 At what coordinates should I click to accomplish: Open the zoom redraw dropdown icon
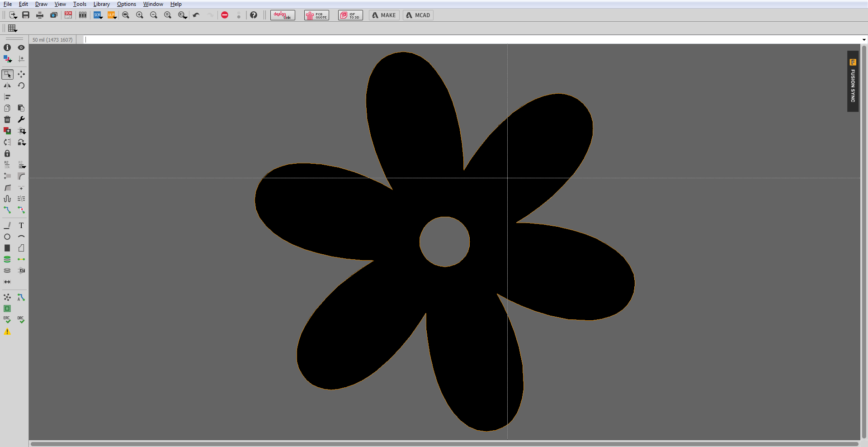tap(182, 15)
